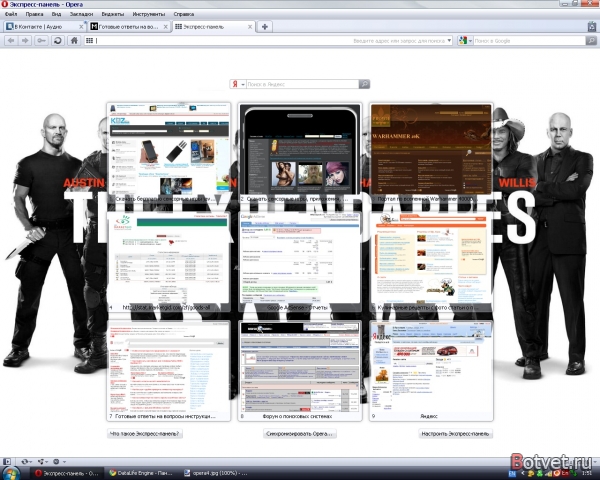The width and height of the screenshot is (600, 480).
Task: Switch to the DataLife Engine Chrome window
Action: click(140, 473)
